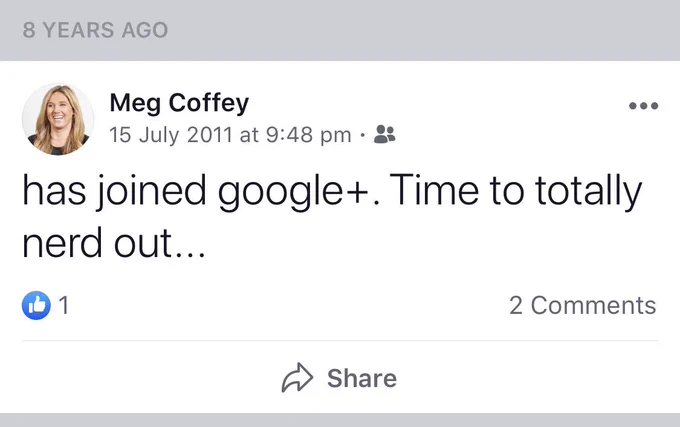Screen dimensions: 680x427
Task: View who liked via the count 1
Action: coord(64,305)
